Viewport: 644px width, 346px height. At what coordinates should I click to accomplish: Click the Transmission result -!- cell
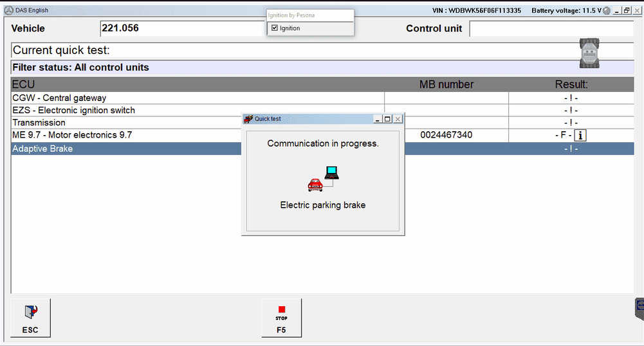click(571, 122)
